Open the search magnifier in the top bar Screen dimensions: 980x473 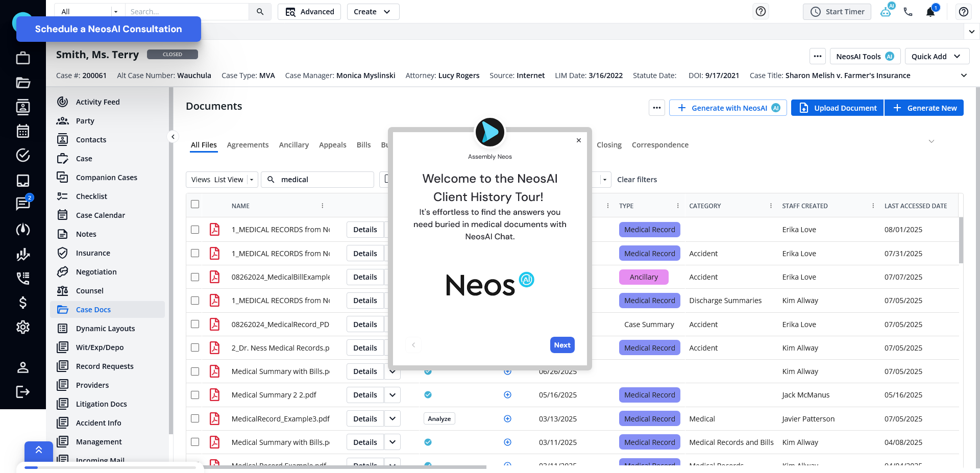260,11
